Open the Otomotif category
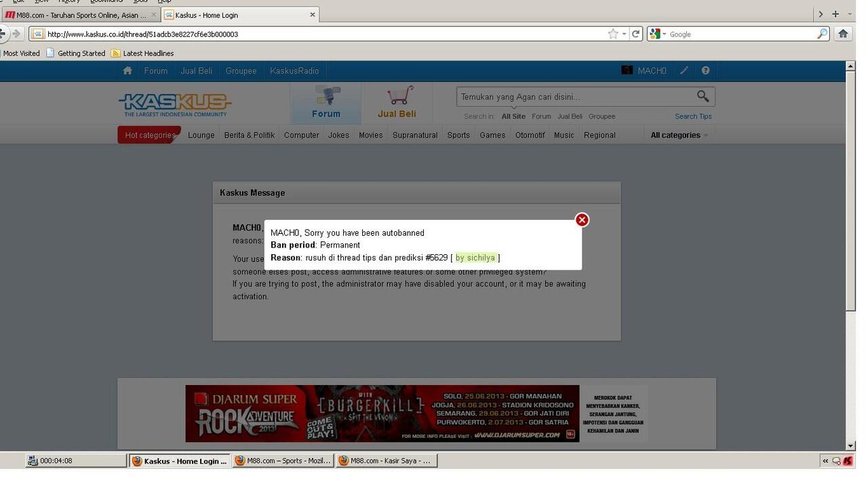 [x=530, y=135]
